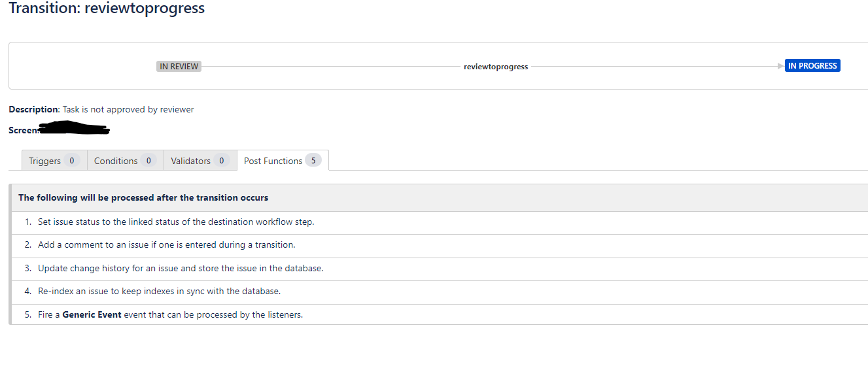
Task: Click the IN PROGRESS status lozenge
Action: click(x=812, y=66)
